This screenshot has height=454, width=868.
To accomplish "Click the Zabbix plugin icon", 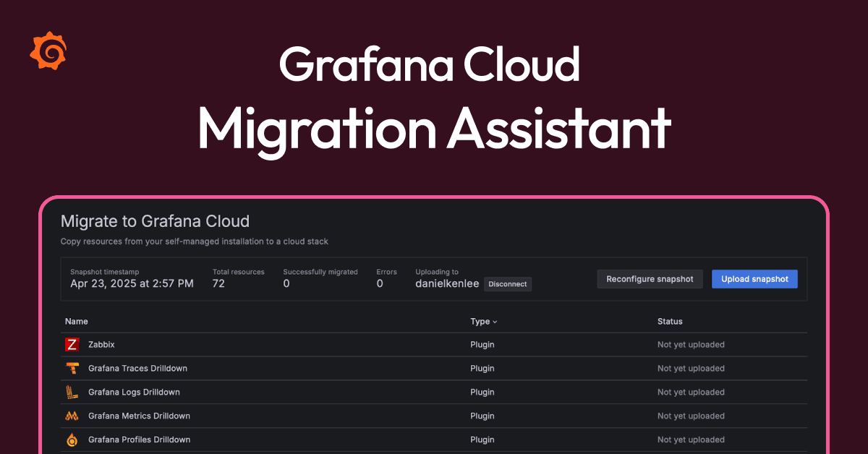I will click(72, 345).
